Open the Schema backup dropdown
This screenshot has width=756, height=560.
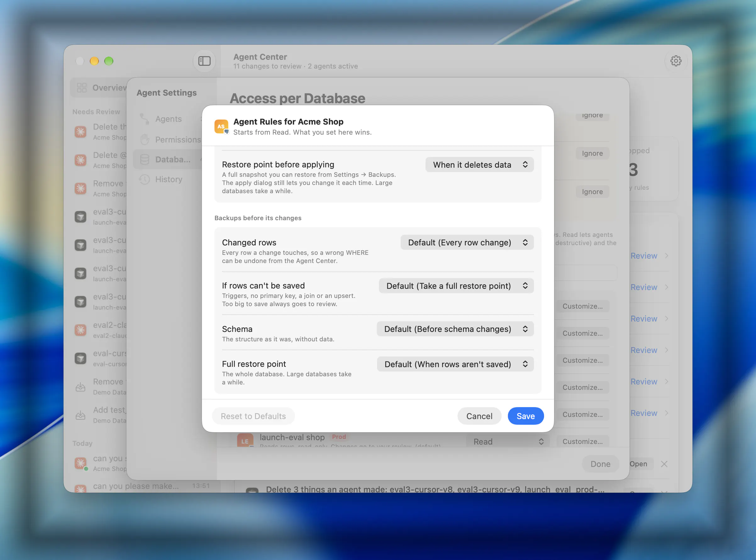pos(455,329)
